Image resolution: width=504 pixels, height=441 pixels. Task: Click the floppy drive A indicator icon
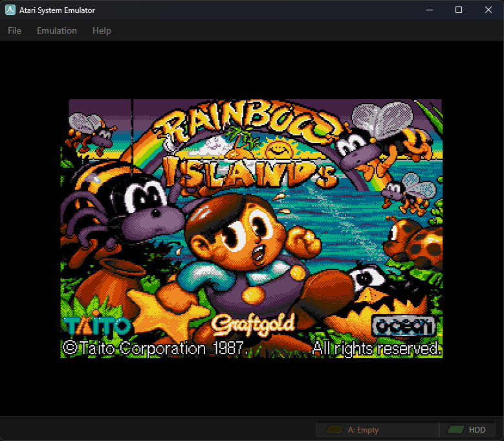click(334, 430)
